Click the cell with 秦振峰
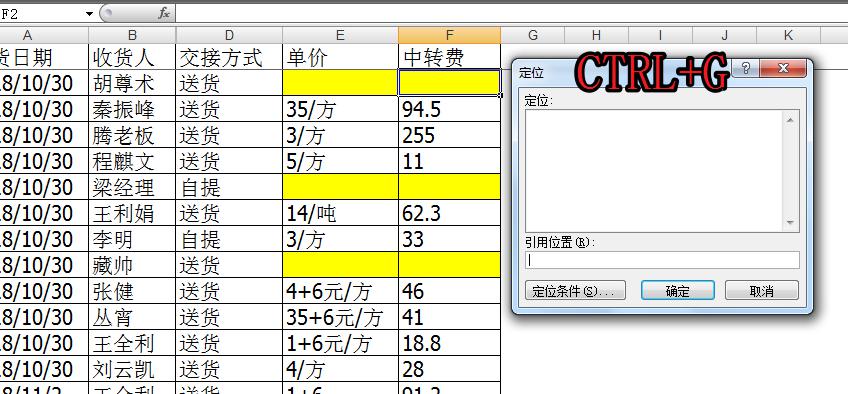The image size is (848, 394). [132, 109]
